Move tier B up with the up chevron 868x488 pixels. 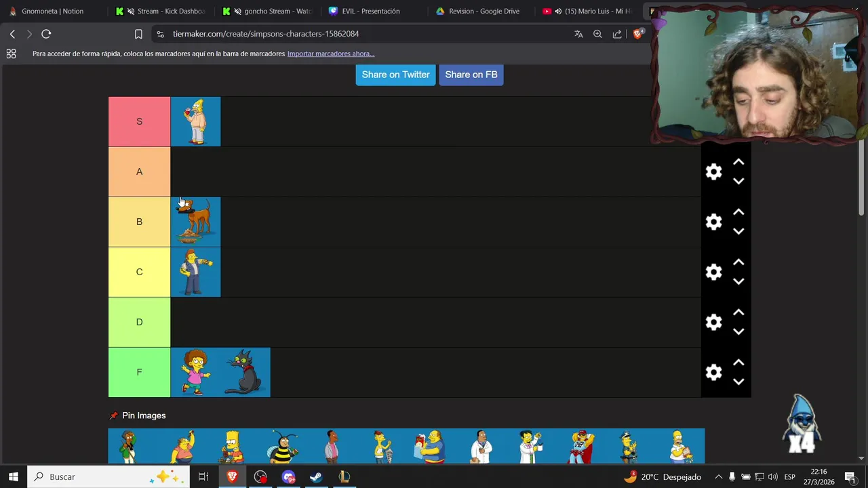[738, 213]
